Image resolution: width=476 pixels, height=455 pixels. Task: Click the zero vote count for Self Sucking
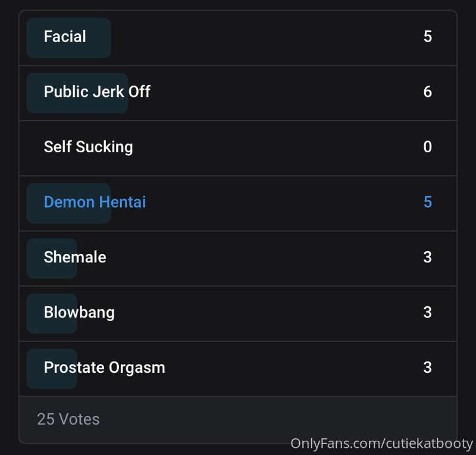427,146
